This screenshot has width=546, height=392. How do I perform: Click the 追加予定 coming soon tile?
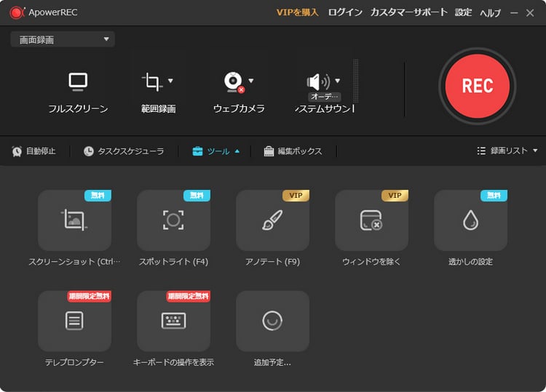tap(273, 321)
